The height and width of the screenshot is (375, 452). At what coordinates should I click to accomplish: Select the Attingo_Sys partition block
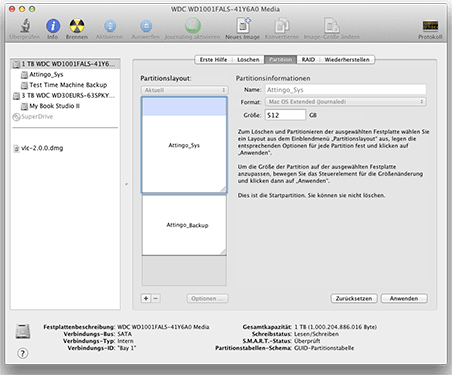(x=184, y=145)
